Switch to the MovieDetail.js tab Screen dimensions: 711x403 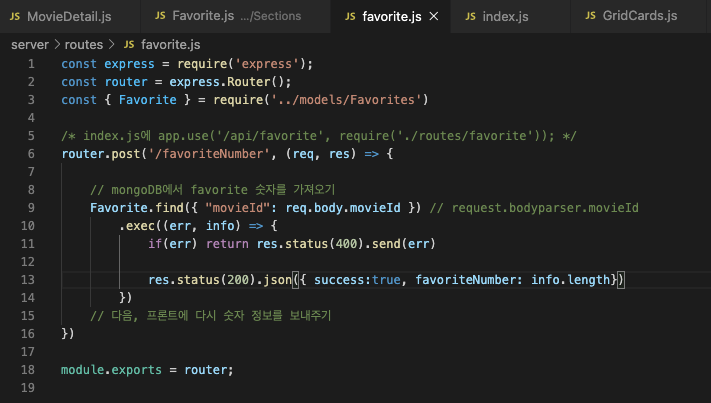(x=70, y=16)
